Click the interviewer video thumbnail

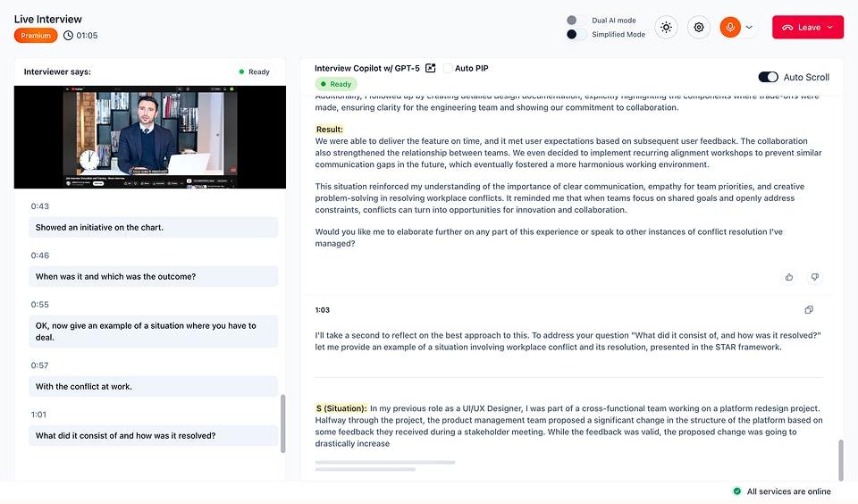(x=150, y=137)
